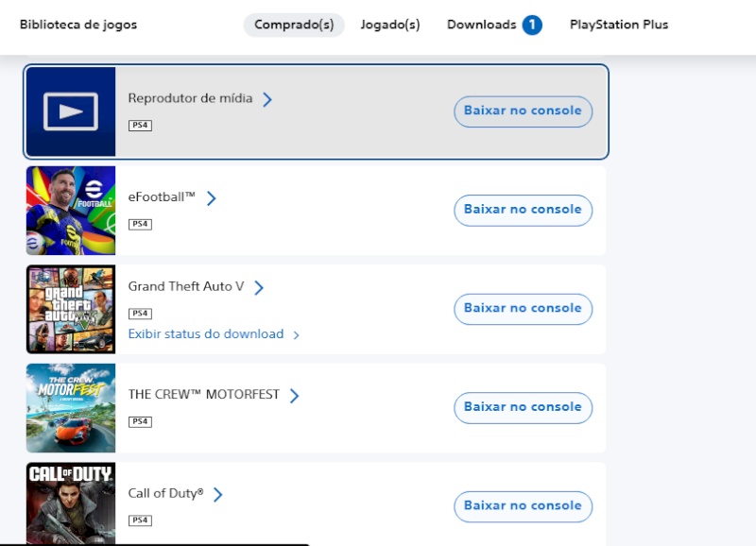Switch to the Jogado(s) tab
Image resolution: width=756 pixels, height=546 pixels.
(x=390, y=25)
